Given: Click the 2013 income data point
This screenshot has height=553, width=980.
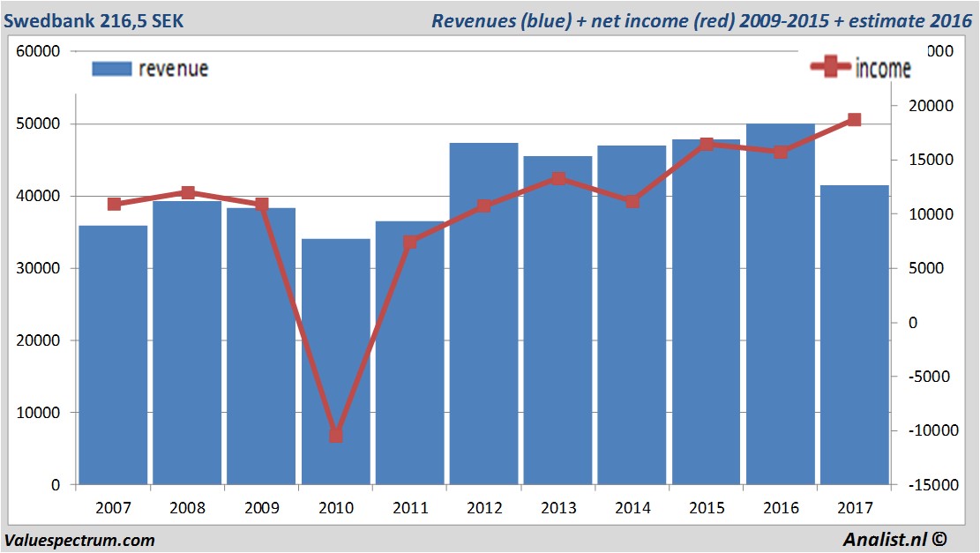Looking at the screenshot, I should click(x=558, y=179).
